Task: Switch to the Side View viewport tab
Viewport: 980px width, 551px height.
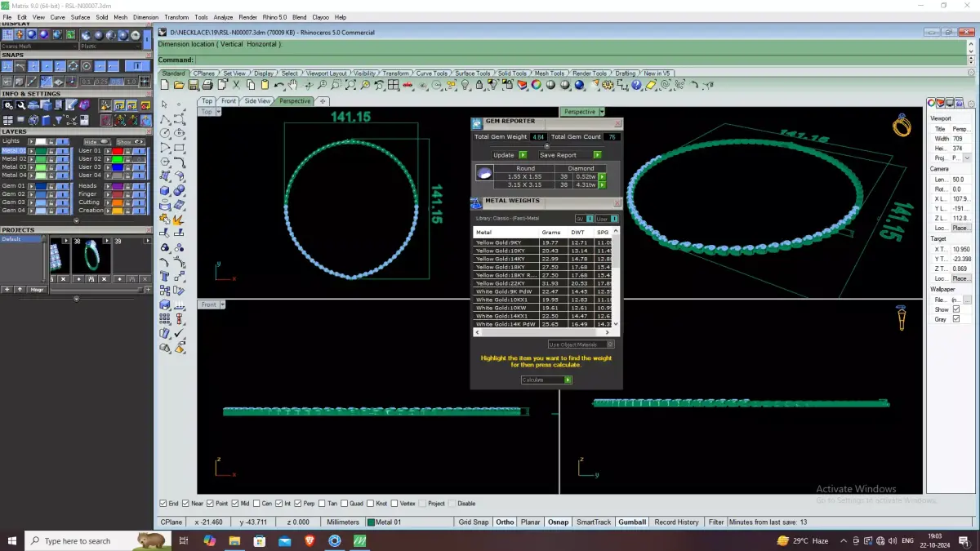Action: (257, 101)
